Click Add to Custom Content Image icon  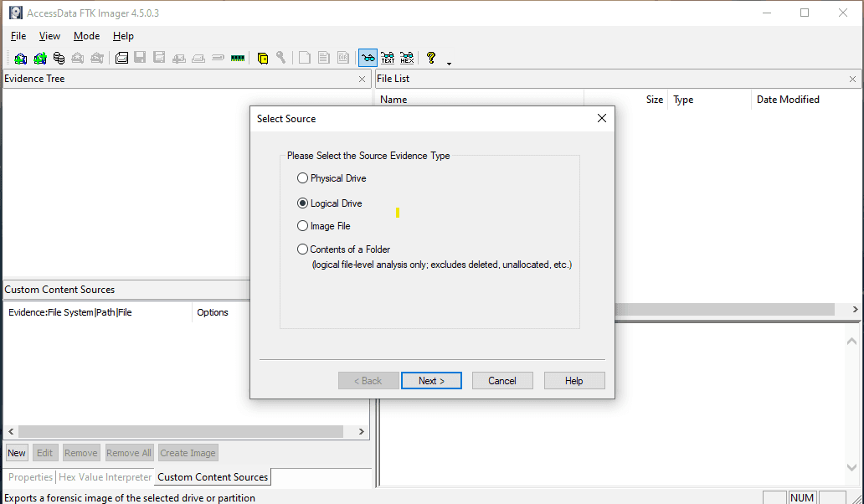178,58
